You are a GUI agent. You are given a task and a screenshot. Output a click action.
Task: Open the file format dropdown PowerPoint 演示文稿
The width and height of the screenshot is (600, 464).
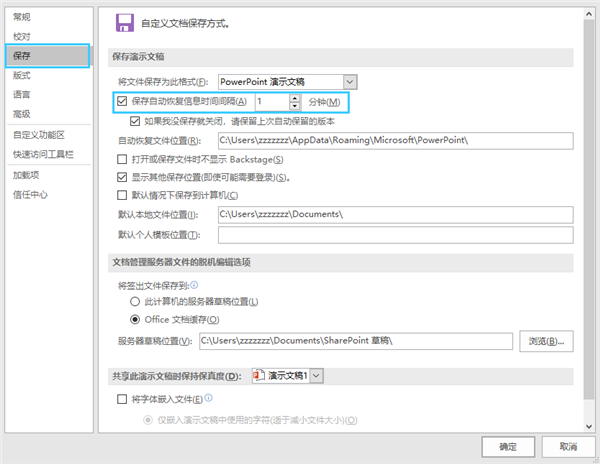pyautogui.click(x=288, y=82)
